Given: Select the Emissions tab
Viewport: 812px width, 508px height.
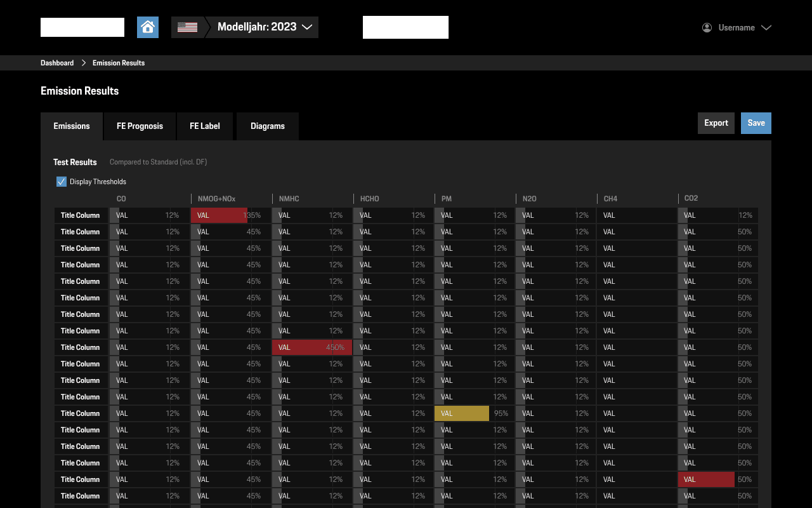Looking at the screenshot, I should [71, 126].
